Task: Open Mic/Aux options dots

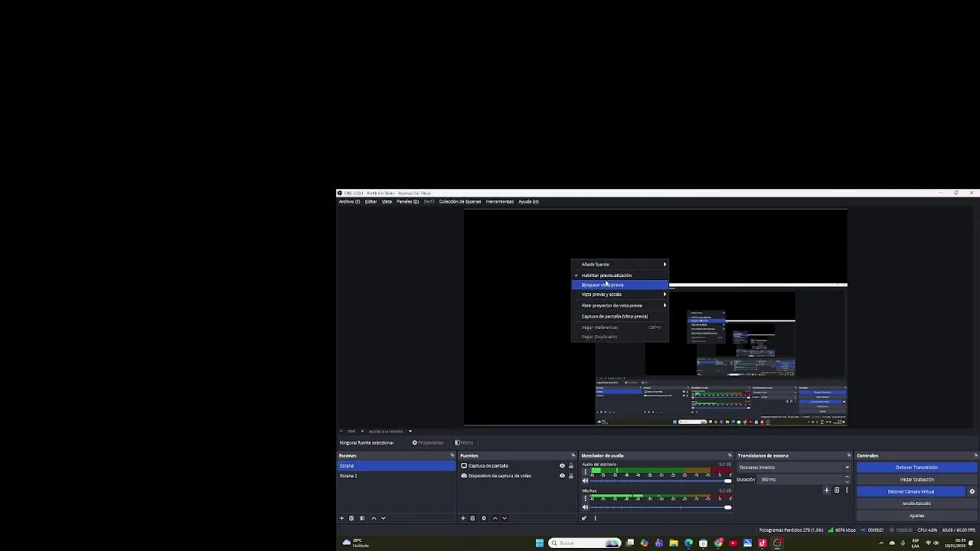Action: tap(586, 498)
